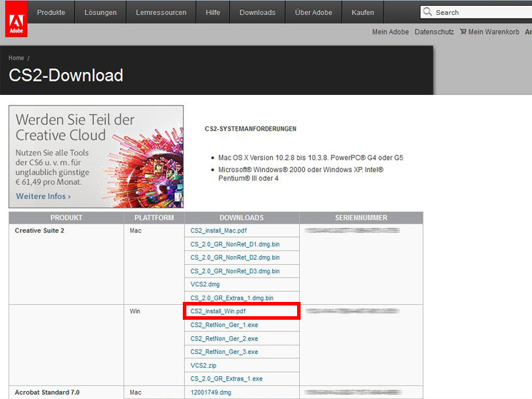
Task: Go to Home in the breadcrumb
Action: tap(16, 58)
